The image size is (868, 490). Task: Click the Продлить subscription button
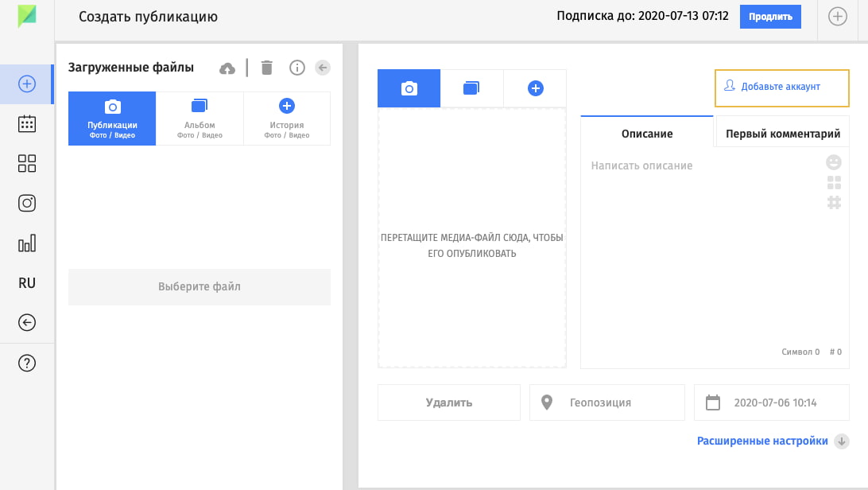(x=770, y=17)
